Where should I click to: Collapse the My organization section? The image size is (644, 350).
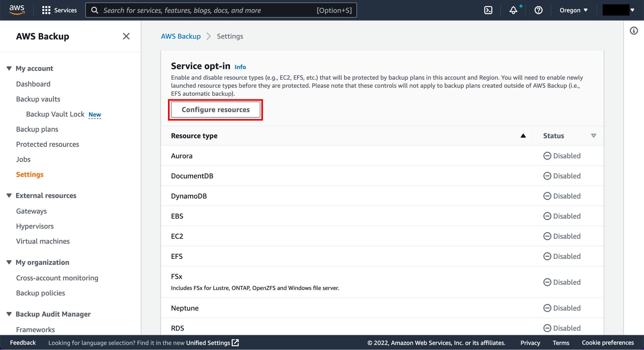[x=9, y=262]
